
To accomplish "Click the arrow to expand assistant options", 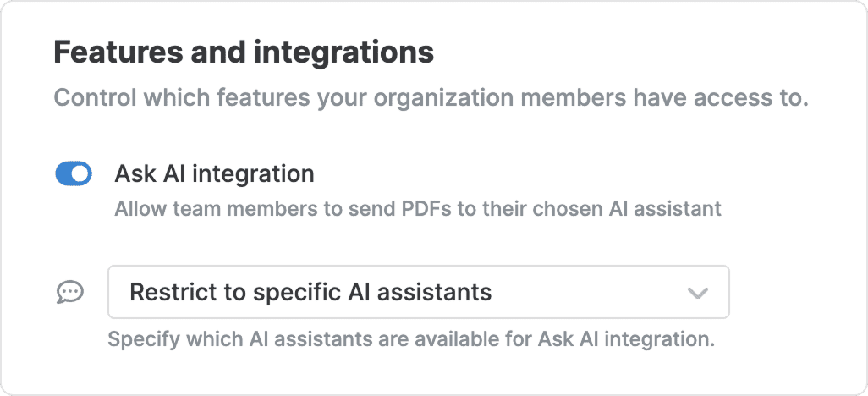I will pos(697,293).
